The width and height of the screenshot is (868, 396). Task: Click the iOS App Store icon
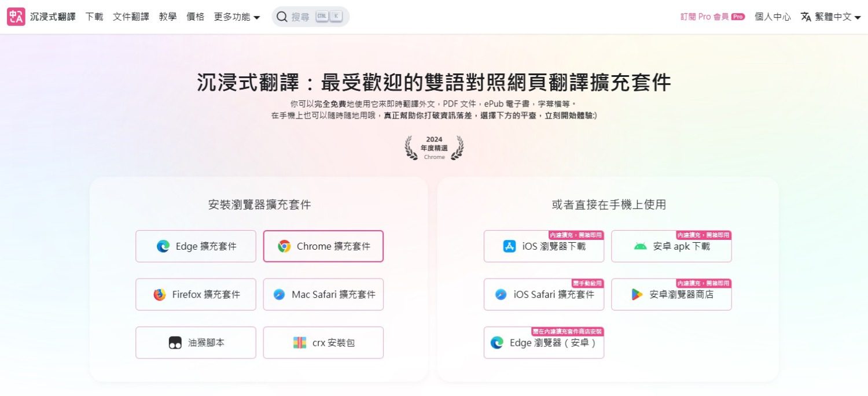point(509,246)
